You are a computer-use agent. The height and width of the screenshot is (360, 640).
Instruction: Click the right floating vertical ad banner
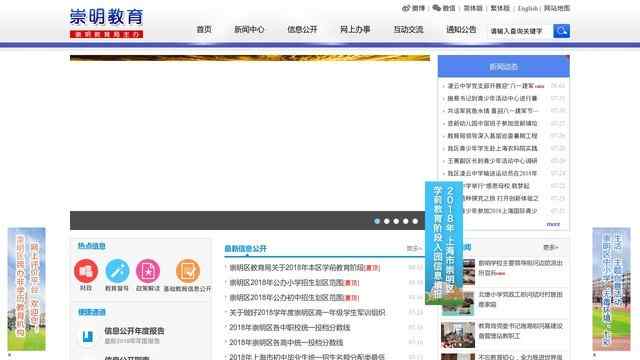coord(611,289)
